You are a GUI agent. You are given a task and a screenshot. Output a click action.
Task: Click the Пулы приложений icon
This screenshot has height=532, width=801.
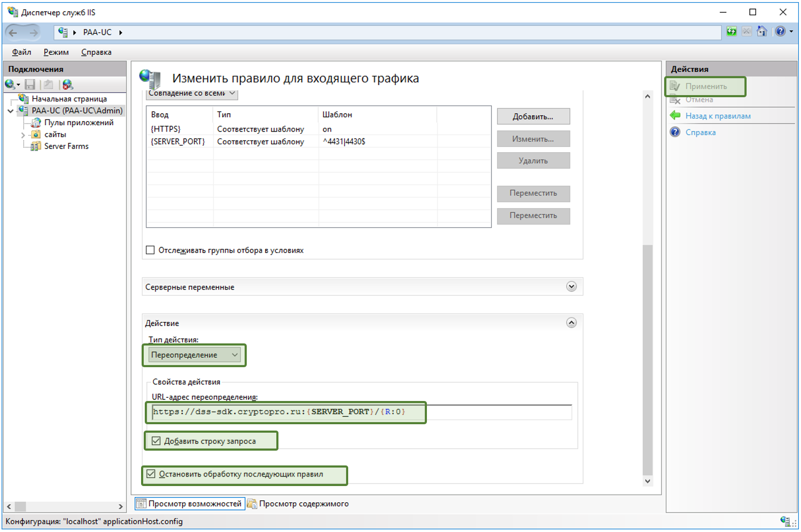(36, 123)
